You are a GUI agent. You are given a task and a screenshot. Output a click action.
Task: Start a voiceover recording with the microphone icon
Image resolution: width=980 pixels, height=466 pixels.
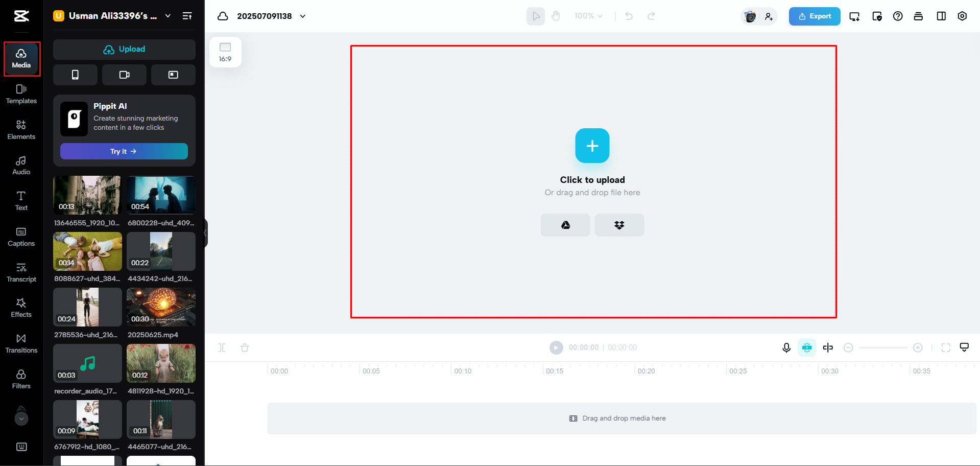tap(786, 347)
